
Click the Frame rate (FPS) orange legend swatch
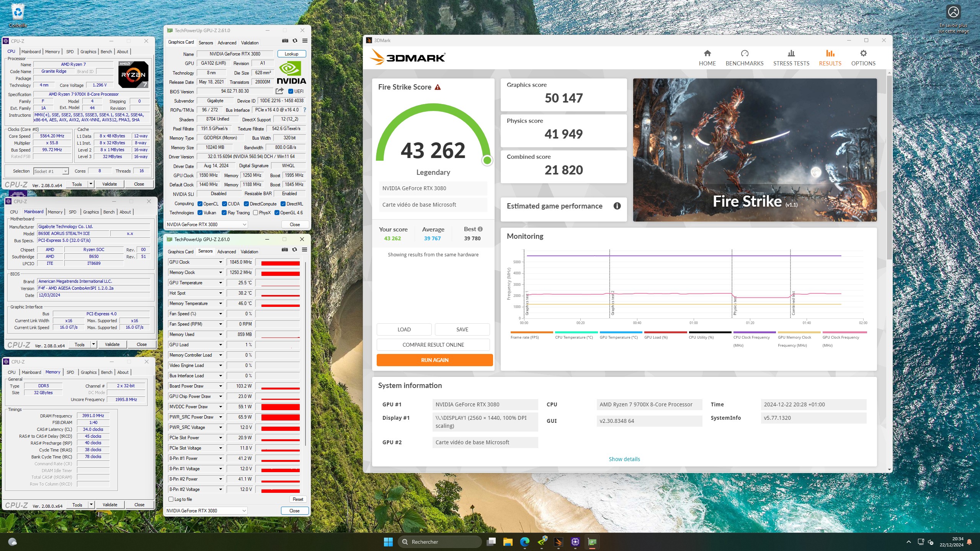point(532,332)
